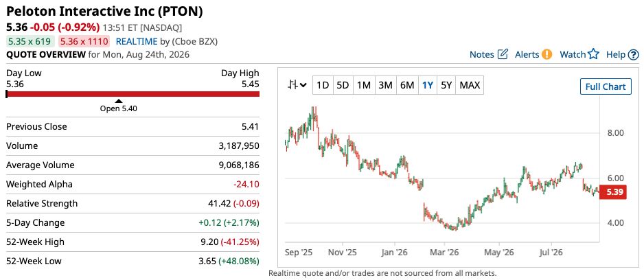Click the Sep '25 axis label
The width and height of the screenshot is (644, 280).
pyautogui.click(x=299, y=252)
